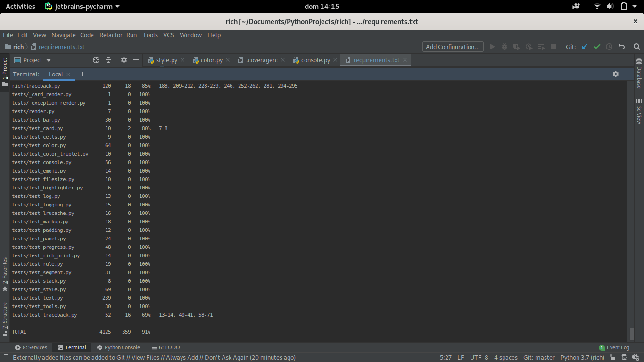Click the Git update (blue arrow) icon
The image size is (644, 362).
pyautogui.click(x=585, y=47)
